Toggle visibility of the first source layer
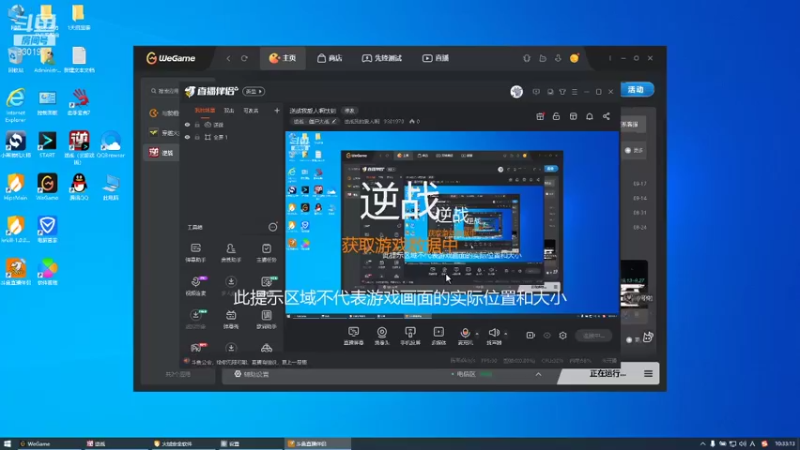Screen dimensions: 800x450 pyautogui.click(x=187, y=124)
